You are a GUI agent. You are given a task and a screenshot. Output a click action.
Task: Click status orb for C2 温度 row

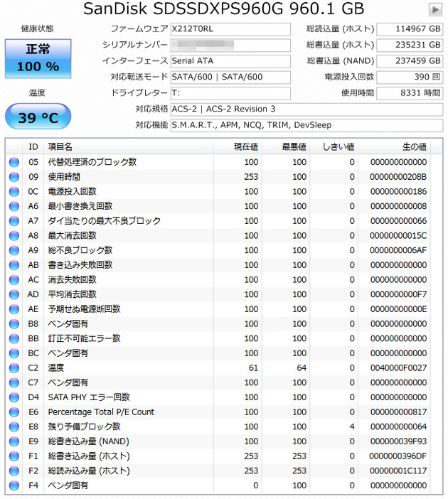(x=14, y=368)
